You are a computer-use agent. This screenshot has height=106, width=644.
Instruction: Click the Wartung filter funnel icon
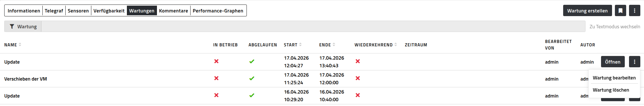tap(12, 26)
